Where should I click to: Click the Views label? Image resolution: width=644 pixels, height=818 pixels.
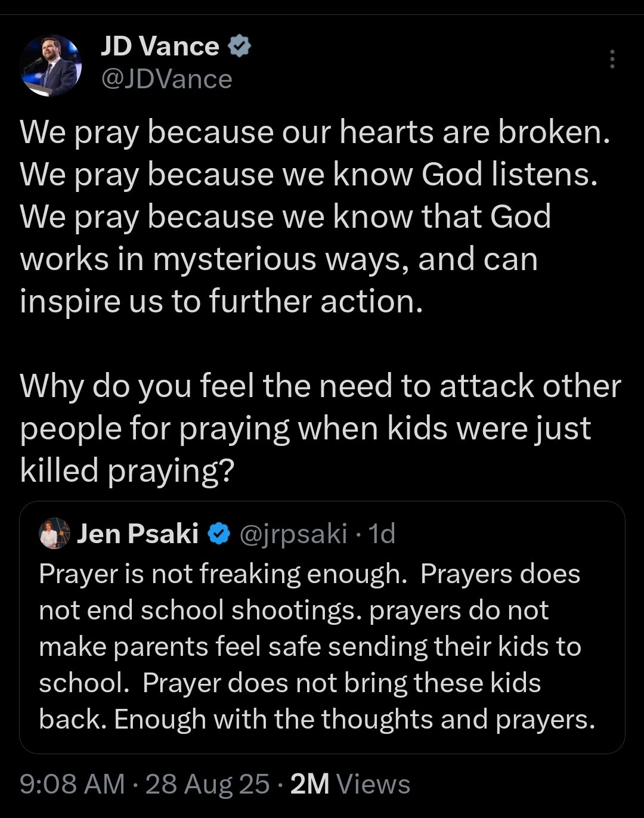[x=373, y=784]
